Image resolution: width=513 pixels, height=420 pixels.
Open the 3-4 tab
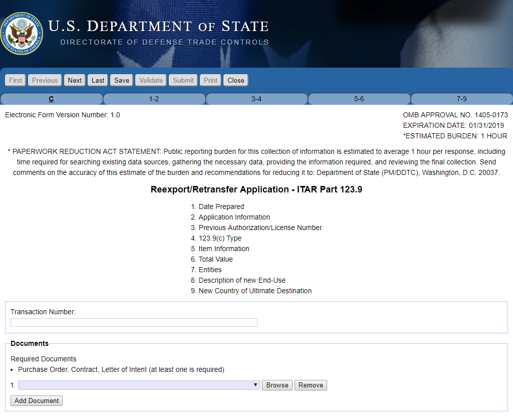[x=256, y=99]
